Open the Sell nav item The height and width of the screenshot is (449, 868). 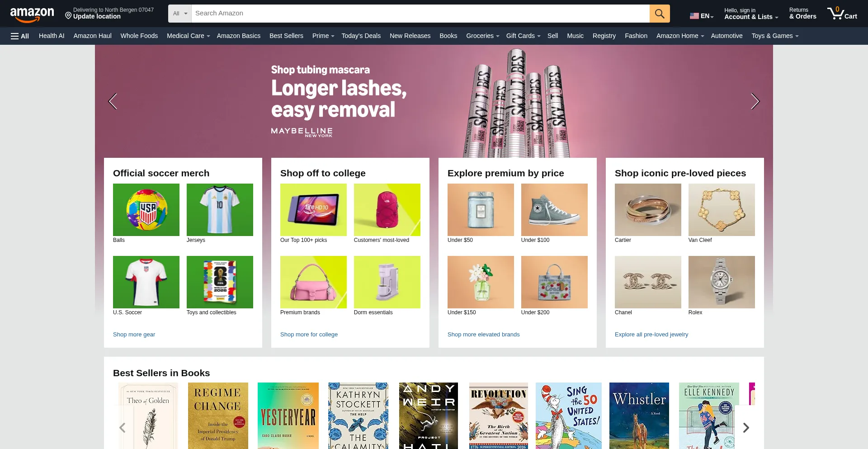[x=552, y=36]
